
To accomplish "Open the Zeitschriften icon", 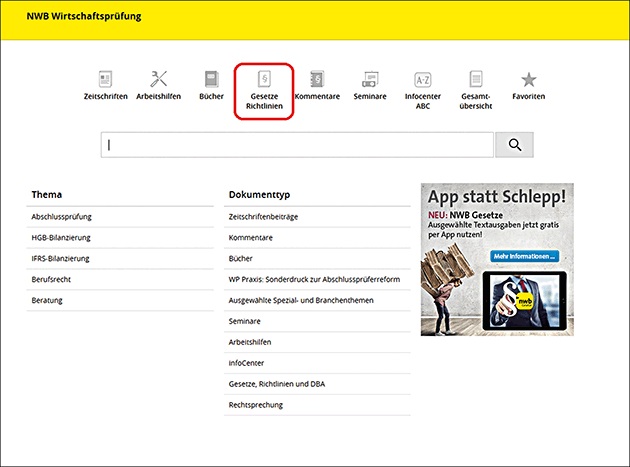I will [x=105, y=79].
